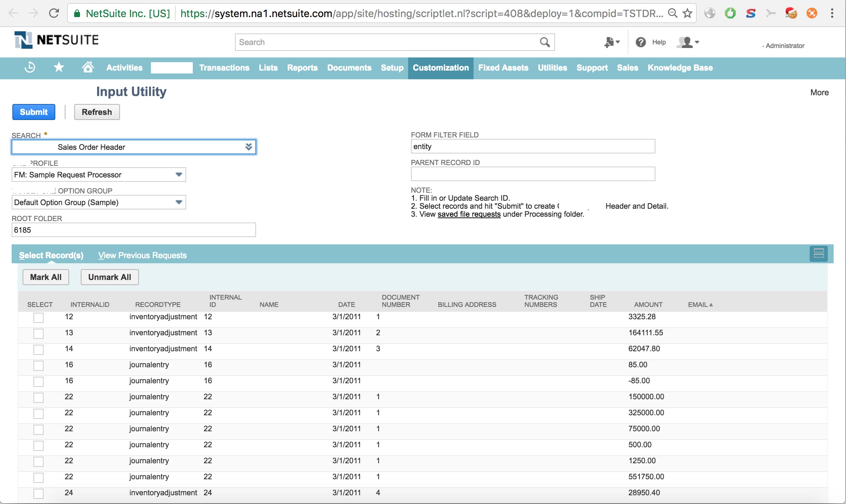Click the green circular extension icon
846x504 pixels.
point(730,13)
